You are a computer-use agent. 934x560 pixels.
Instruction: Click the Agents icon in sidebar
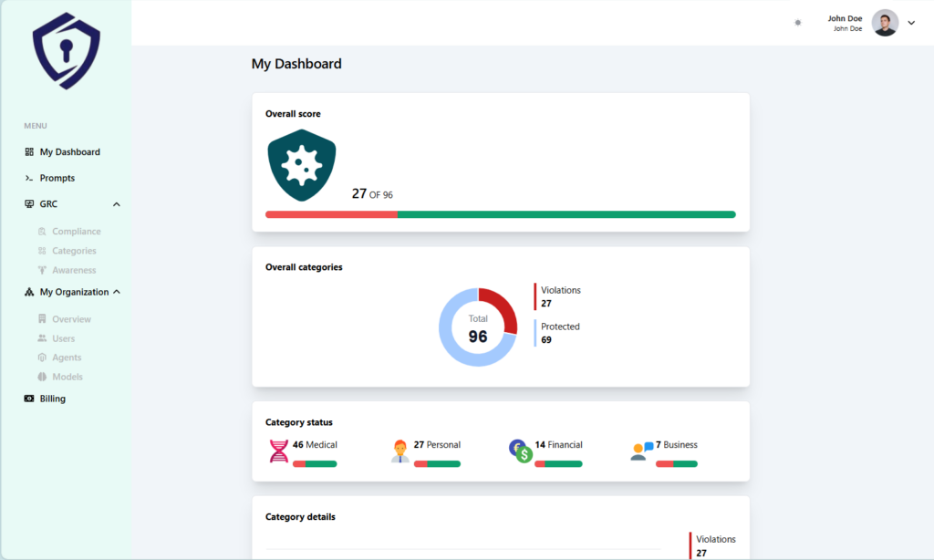click(42, 358)
